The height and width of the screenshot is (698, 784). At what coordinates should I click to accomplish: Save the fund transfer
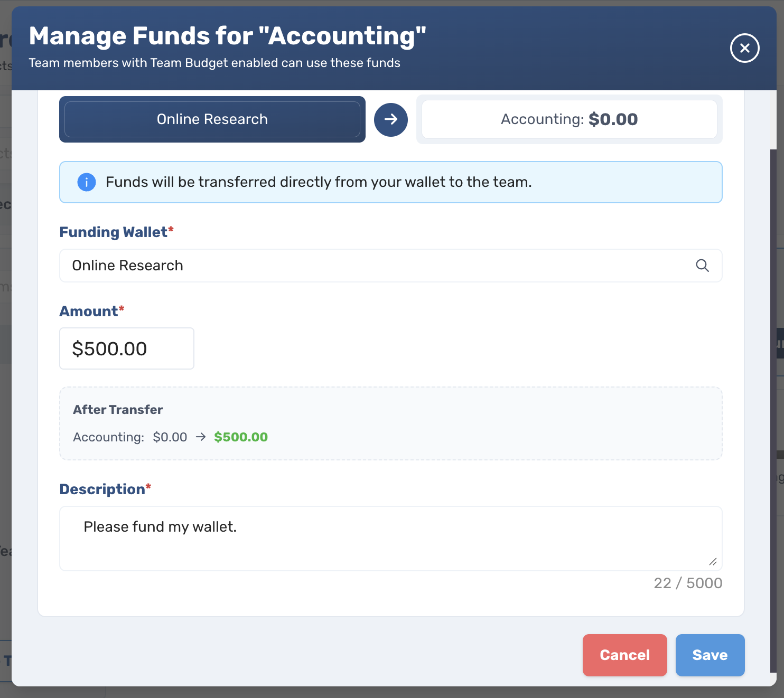coord(710,655)
